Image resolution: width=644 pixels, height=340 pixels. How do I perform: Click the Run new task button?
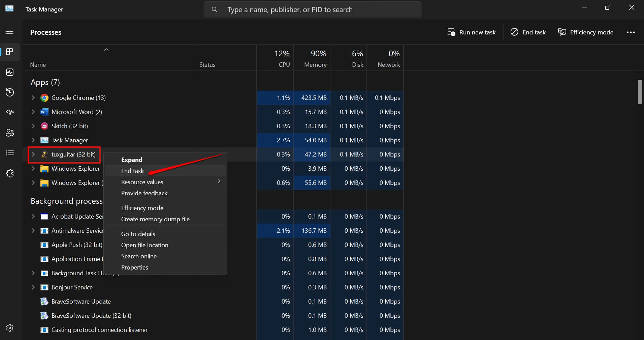click(472, 32)
